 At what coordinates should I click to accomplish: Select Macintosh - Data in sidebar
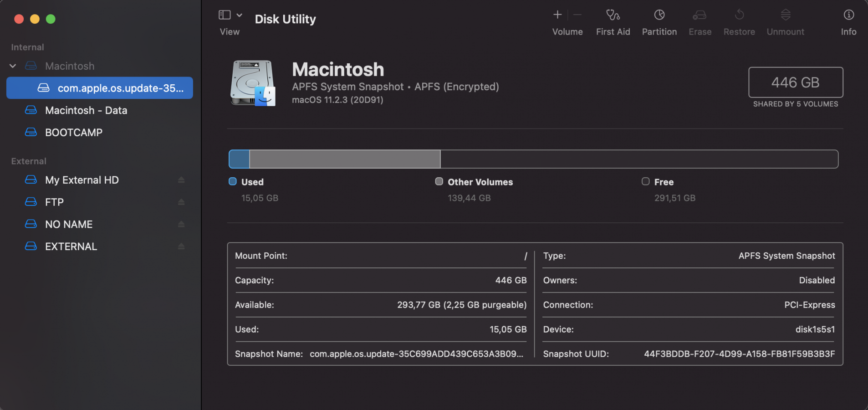[x=86, y=110]
